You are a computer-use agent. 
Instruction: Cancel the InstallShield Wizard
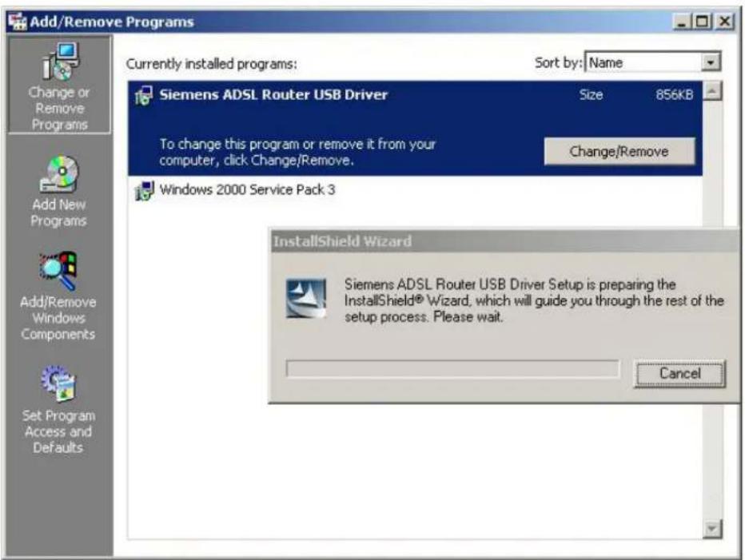tap(680, 373)
